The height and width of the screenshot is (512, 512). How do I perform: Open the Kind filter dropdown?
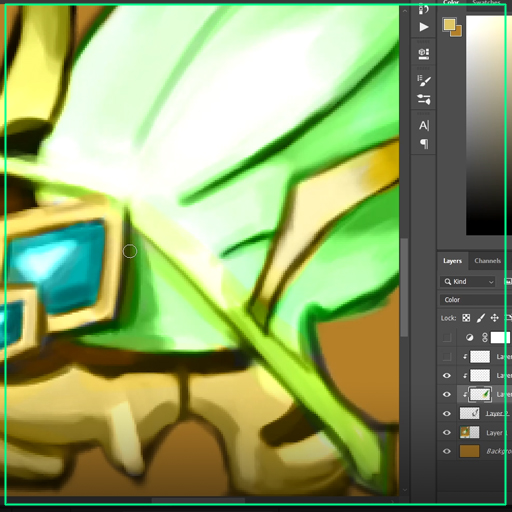468,282
